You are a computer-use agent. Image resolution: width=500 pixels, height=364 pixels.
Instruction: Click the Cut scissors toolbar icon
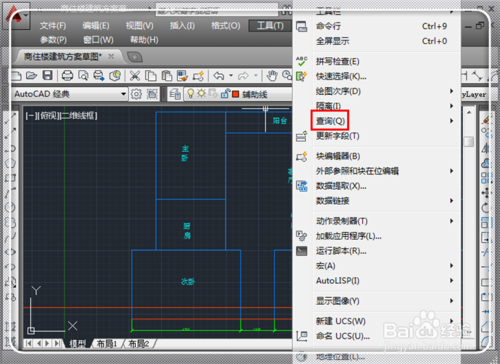pyautogui.click(x=135, y=76)
